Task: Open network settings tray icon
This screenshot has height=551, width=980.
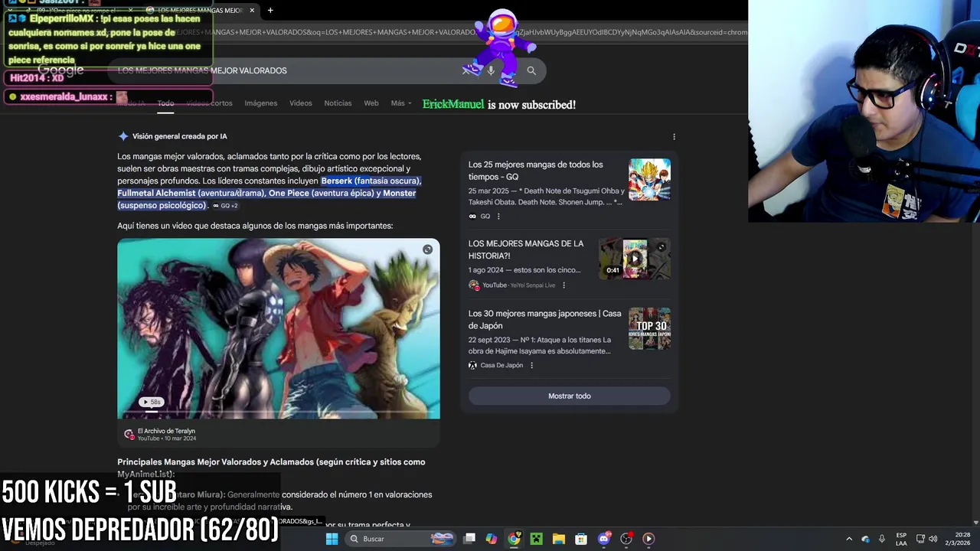Action: [920, 539]
